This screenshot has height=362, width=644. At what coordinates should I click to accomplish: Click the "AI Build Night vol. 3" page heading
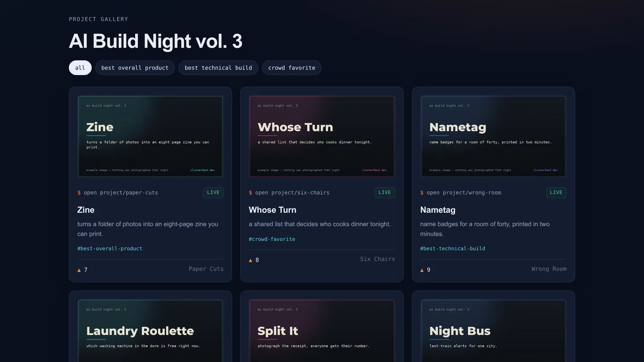coord(156,41)
